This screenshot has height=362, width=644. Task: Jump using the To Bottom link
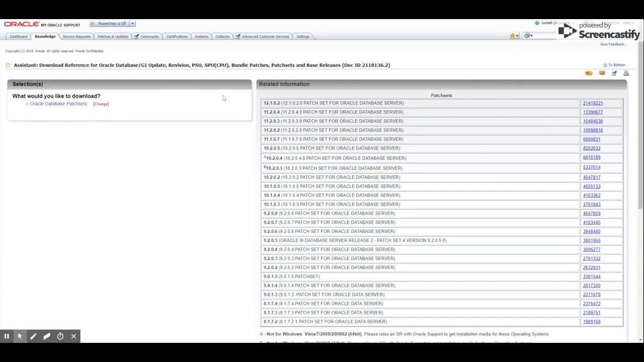614,65
